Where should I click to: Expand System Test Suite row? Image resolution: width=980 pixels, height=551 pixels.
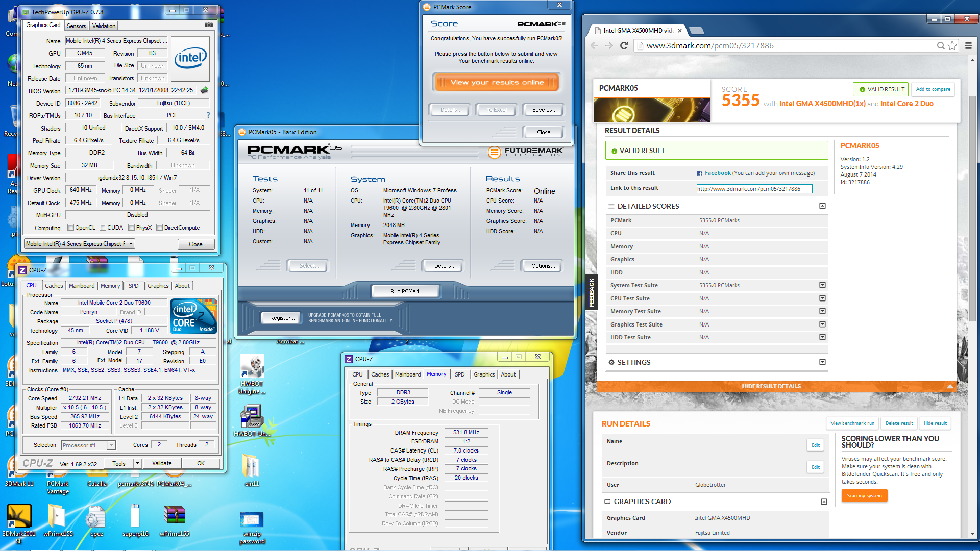pos(822,285)
